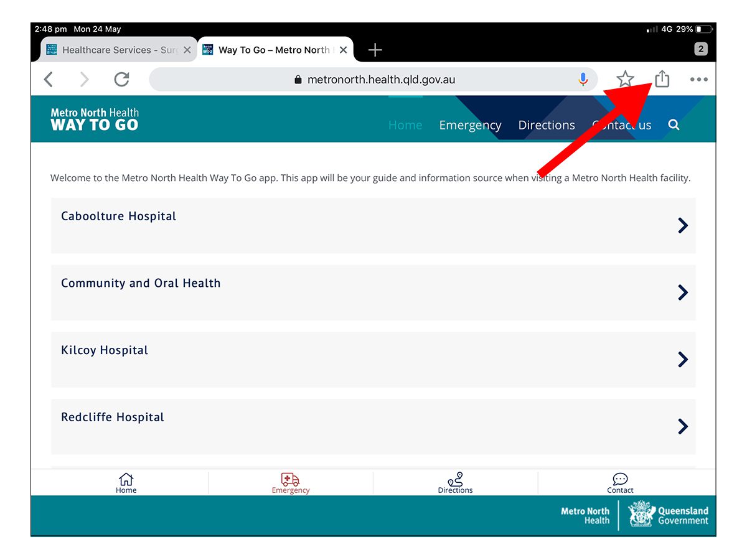Open Contact us in the top navigation
This screenshot has height=560, width=747.
[x=621, y=125]
